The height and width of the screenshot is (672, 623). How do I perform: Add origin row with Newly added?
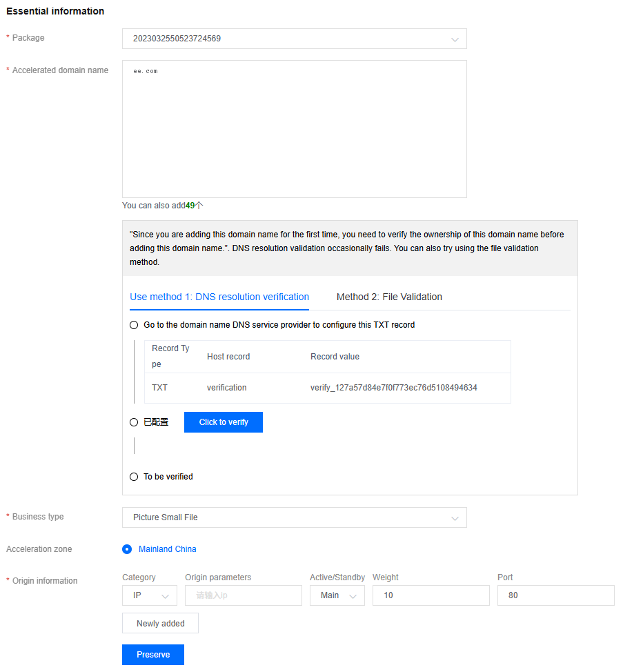pos(160,623)
